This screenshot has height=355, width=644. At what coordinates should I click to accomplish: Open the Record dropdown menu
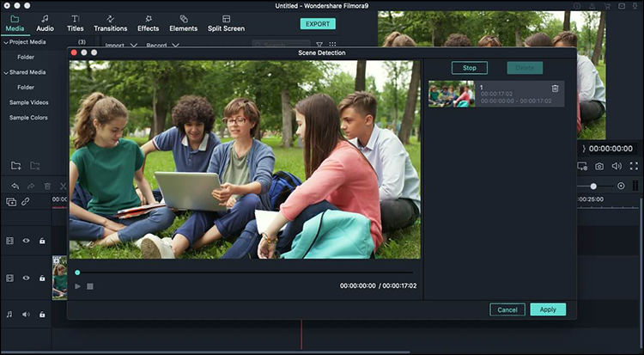pyautogui.click(x=162, y=46)
